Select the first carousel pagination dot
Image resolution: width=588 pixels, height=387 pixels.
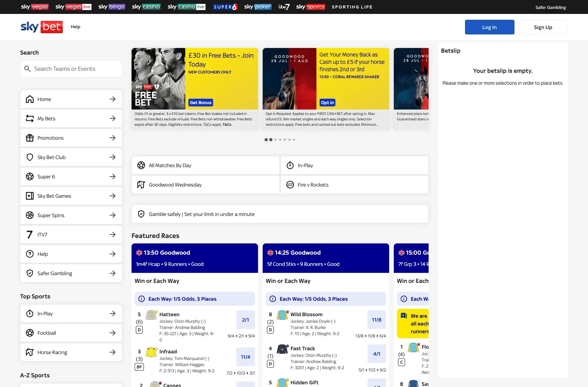coord(266,140)
